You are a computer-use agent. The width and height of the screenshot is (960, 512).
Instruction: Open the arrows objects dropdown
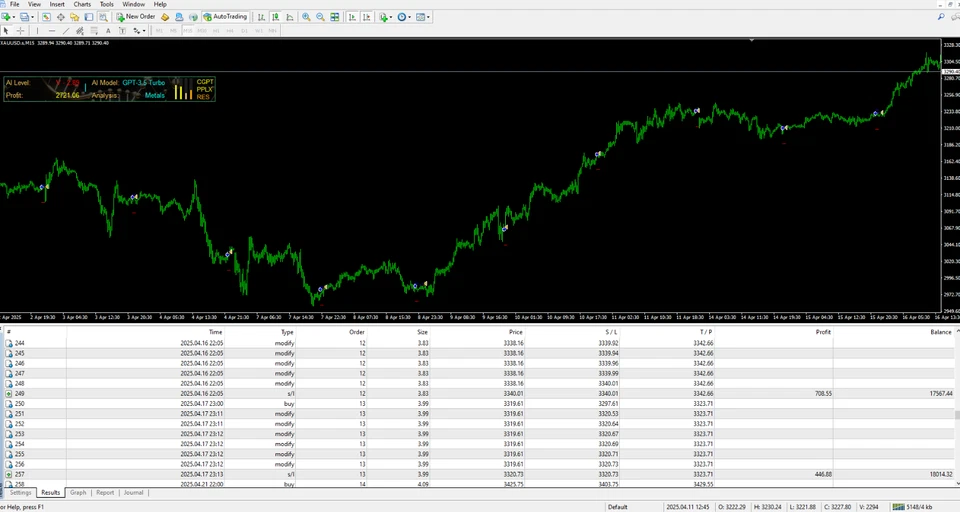139,30
